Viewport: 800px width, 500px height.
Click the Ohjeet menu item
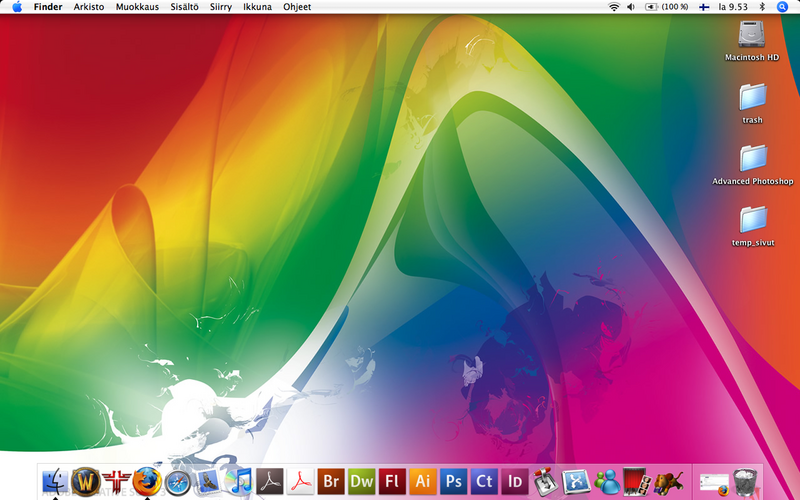297,7
